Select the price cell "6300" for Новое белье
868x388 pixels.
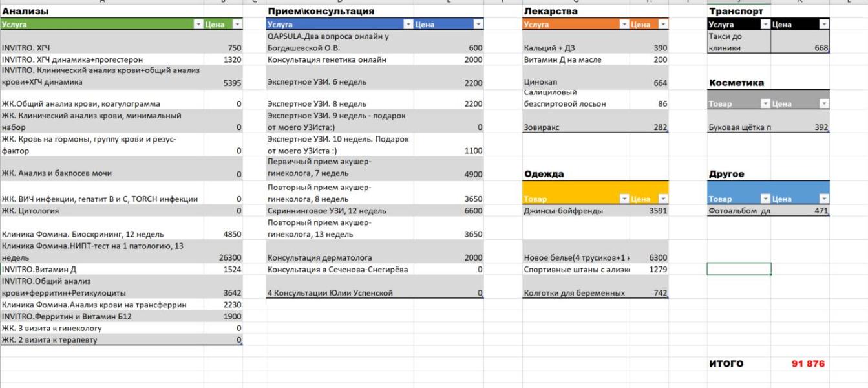point(648,252)
